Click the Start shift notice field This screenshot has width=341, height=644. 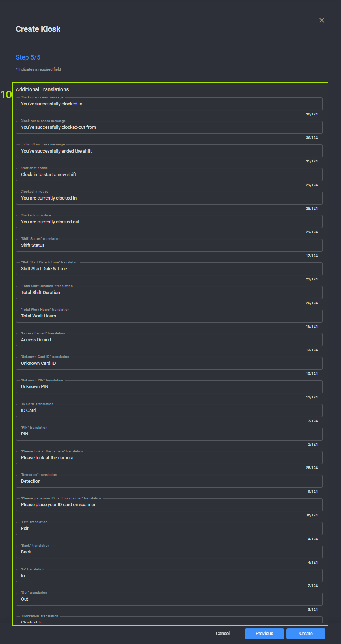[169, 175]
